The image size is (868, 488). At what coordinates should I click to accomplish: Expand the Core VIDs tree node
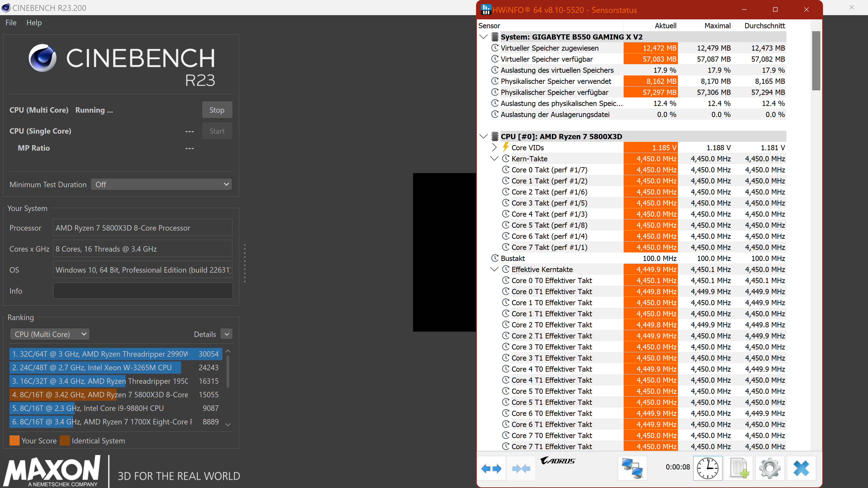tap(494, 148)
